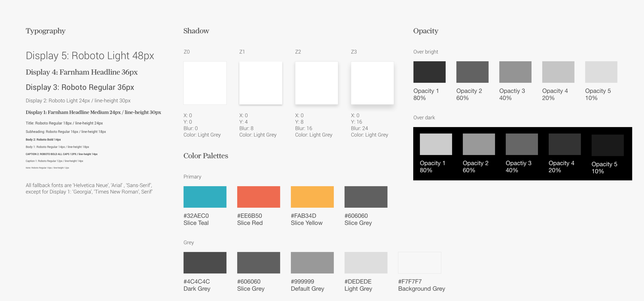Select the #606060 Slice Grey primary swatch

pos(366,197)
